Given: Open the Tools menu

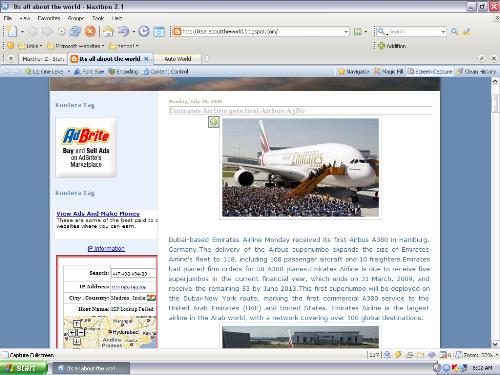Looking at the screenshot, I should point(98,18).
